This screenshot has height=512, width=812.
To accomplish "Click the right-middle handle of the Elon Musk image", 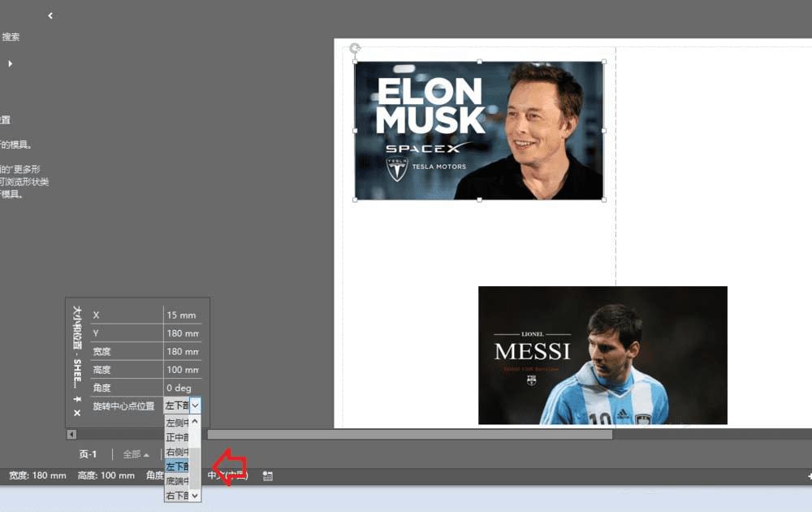I will pos(604,131).
